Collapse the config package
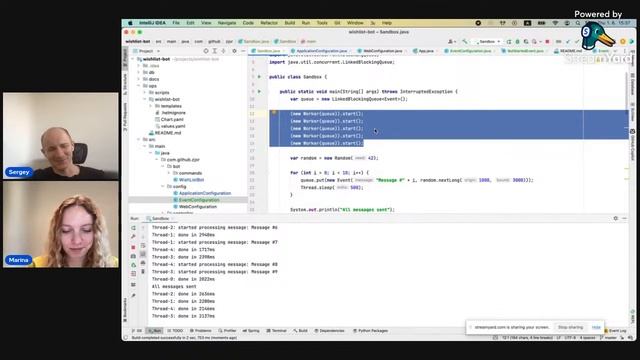This screenshot has width=640, height=360. tap(163, 187)
